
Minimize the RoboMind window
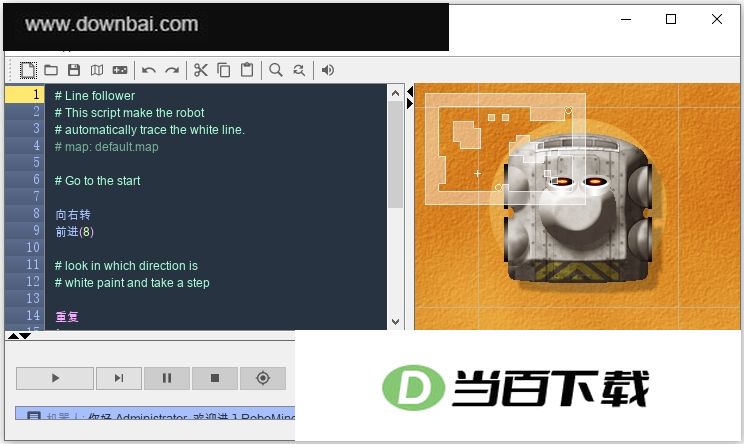(x=626, y=19)
